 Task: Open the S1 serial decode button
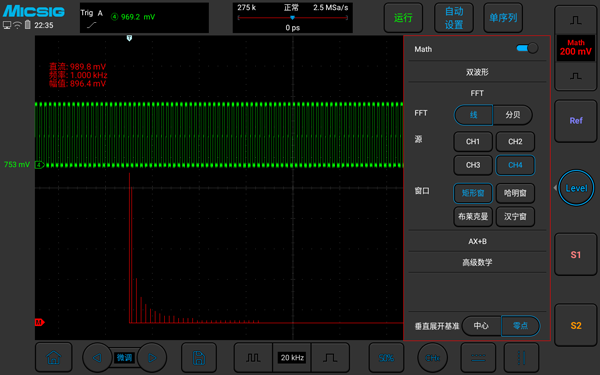click(x=576, y=254)
